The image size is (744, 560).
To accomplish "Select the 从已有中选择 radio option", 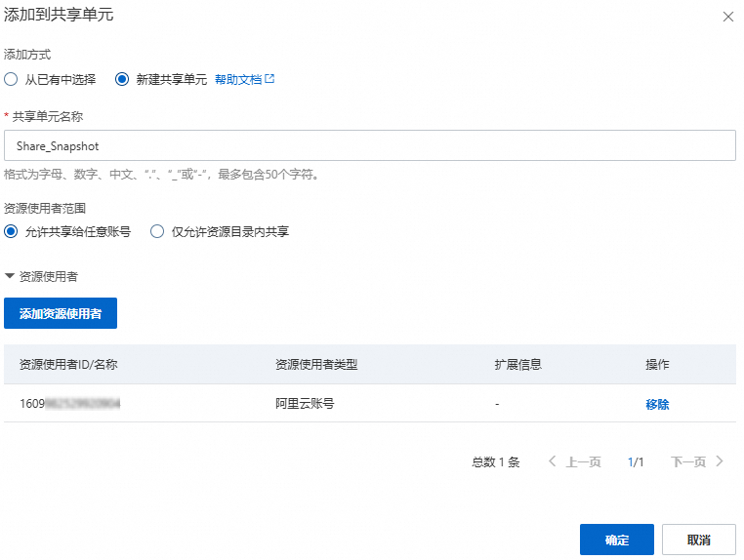I will pyautogui.click(x=11, y=79).
